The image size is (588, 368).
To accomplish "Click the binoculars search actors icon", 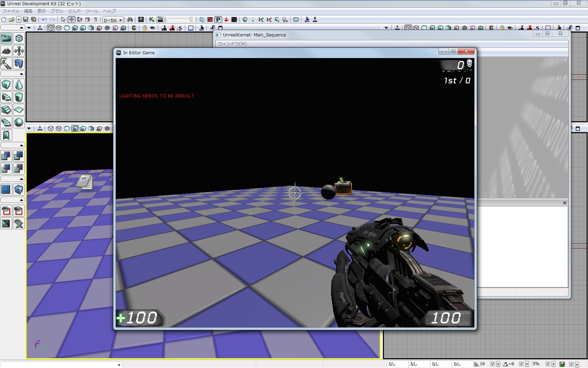I will (x=130, y=20).
